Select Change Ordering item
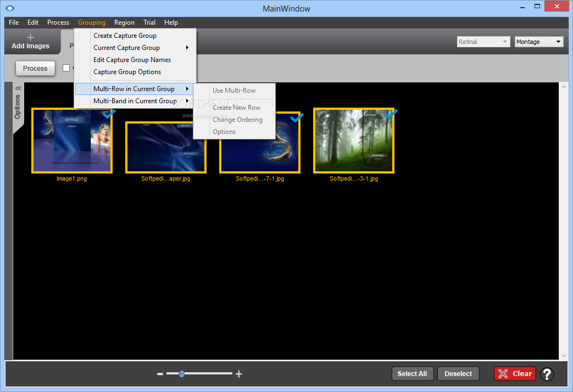The width and height of the screenshot is (573, 392). pyautogui.click(x=234, y=120)
